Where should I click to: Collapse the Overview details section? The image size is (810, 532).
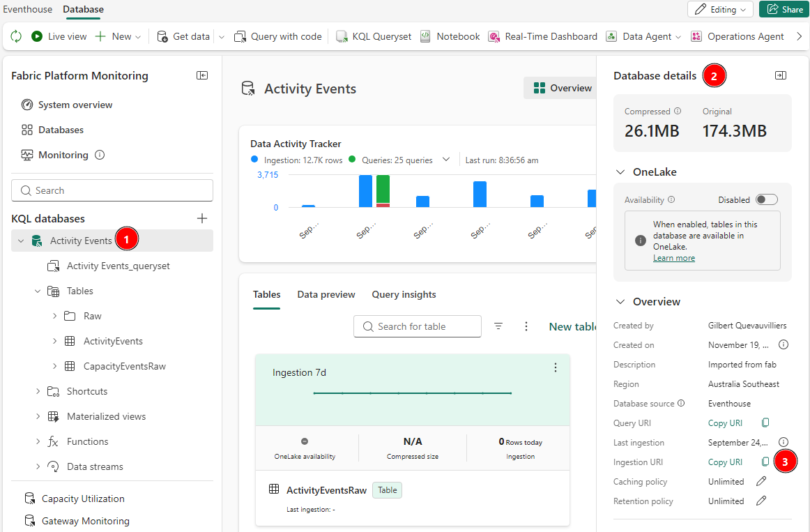coord(620,302)
